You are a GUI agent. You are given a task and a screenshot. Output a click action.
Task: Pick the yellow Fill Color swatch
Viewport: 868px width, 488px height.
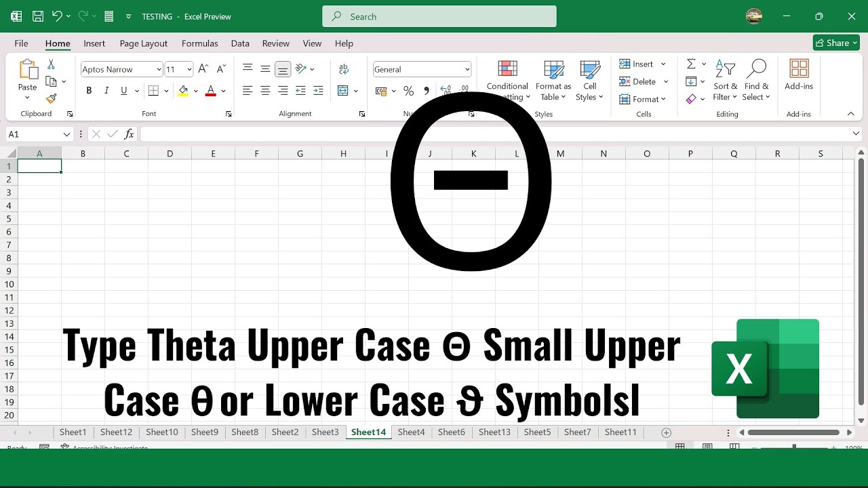click(x=183, y=91)
